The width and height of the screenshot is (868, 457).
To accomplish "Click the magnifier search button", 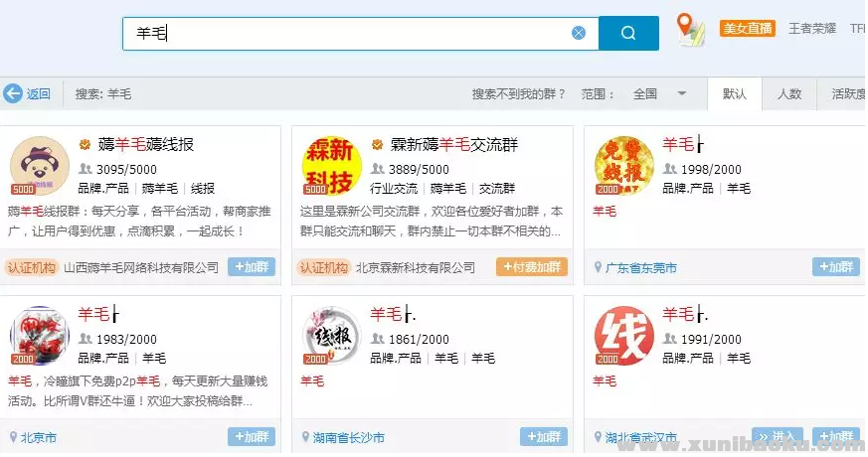I will tap(628, 33).
